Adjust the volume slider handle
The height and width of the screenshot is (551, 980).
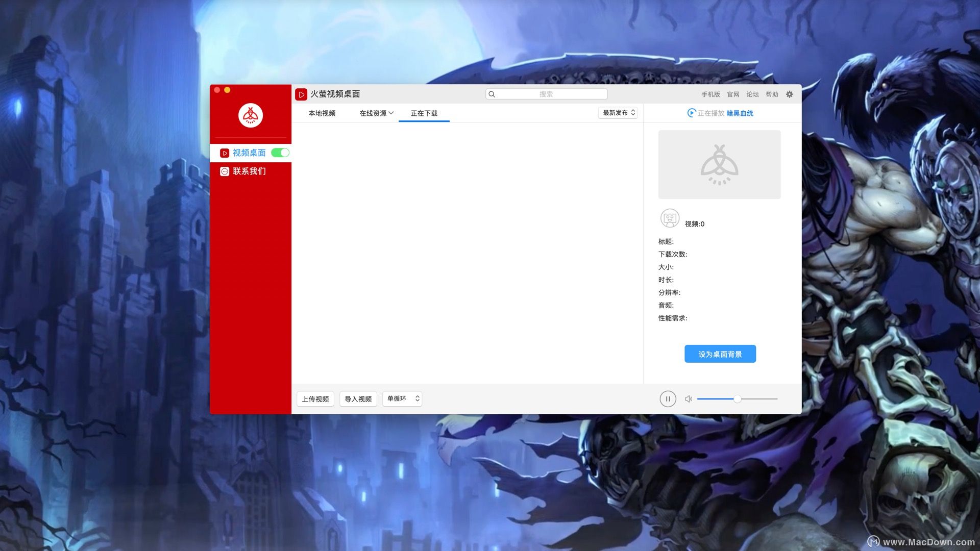[x=737, y=398]
